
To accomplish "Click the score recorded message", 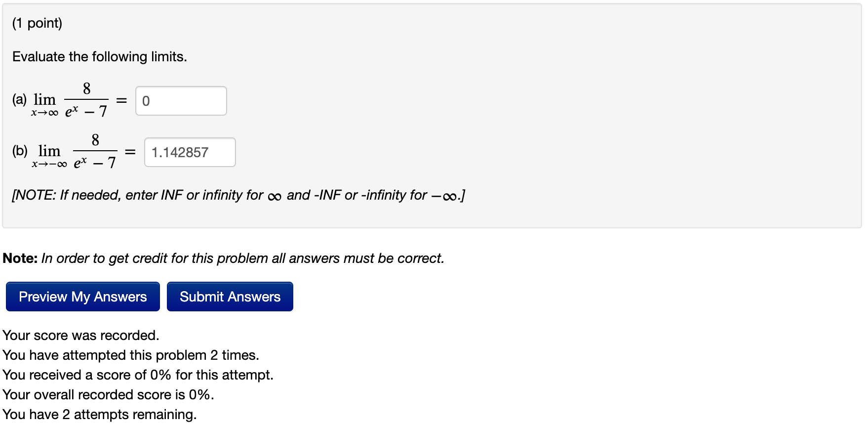I will [x=80, y=335].
